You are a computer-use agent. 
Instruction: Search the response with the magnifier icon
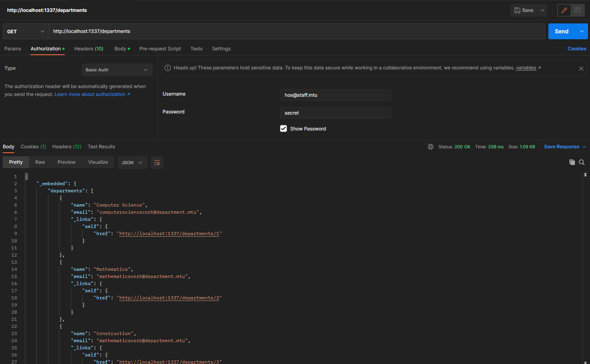(x=582, y=162)
